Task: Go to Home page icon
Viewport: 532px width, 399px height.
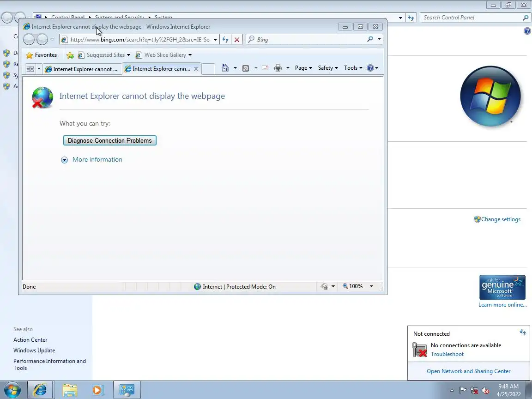Action: coord(225,68)
